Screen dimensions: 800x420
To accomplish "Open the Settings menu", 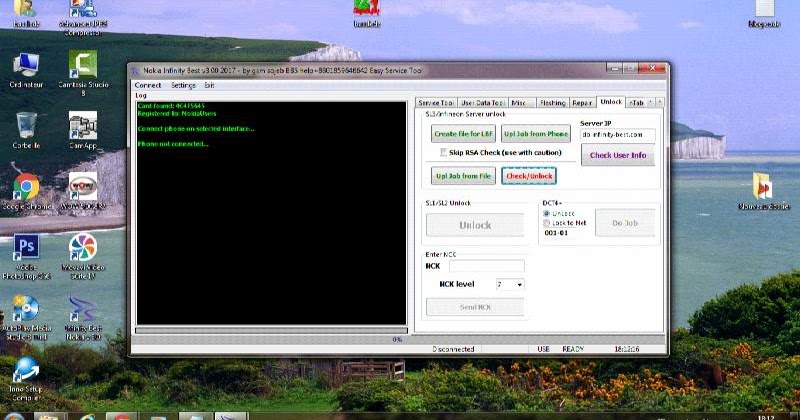I will [x=183, y=85].
